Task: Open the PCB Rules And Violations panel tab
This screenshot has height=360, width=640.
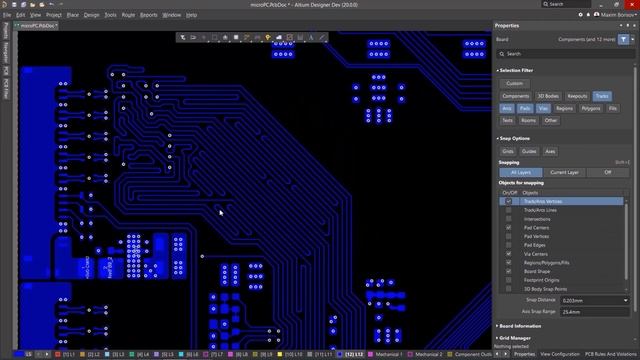Action: pos(611,354)
